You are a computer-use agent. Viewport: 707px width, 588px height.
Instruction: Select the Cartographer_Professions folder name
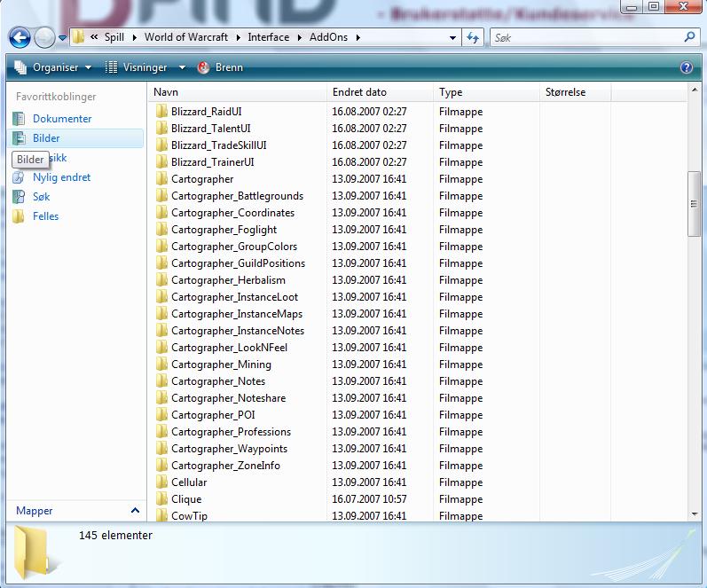(x=231, y=432)
